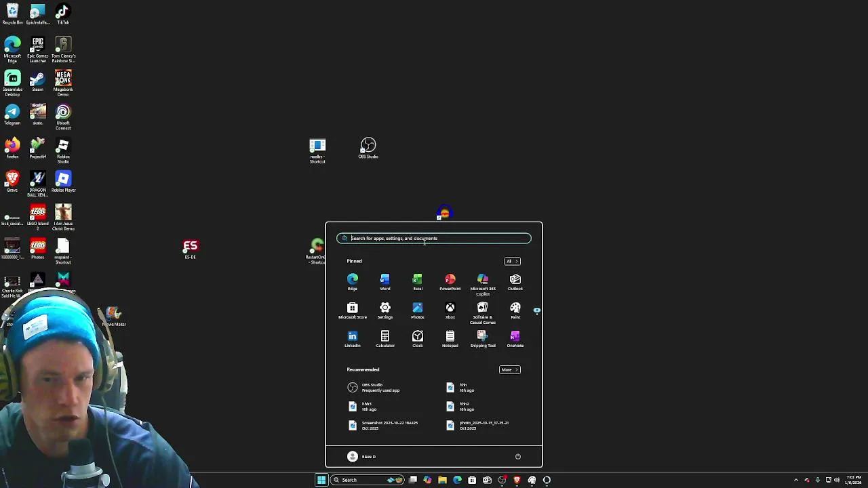
Task: Select the ES-DE desktop icon
Action: (x=191, y=249)
